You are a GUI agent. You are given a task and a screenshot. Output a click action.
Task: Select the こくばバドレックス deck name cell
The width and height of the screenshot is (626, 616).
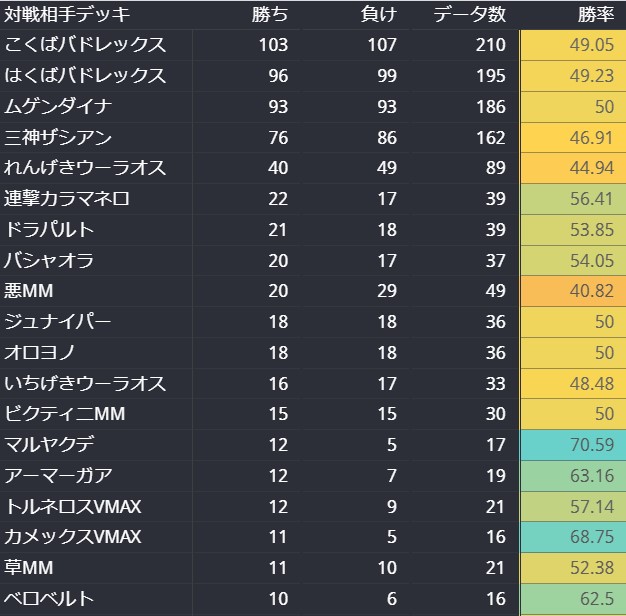[x=85, y=45]
